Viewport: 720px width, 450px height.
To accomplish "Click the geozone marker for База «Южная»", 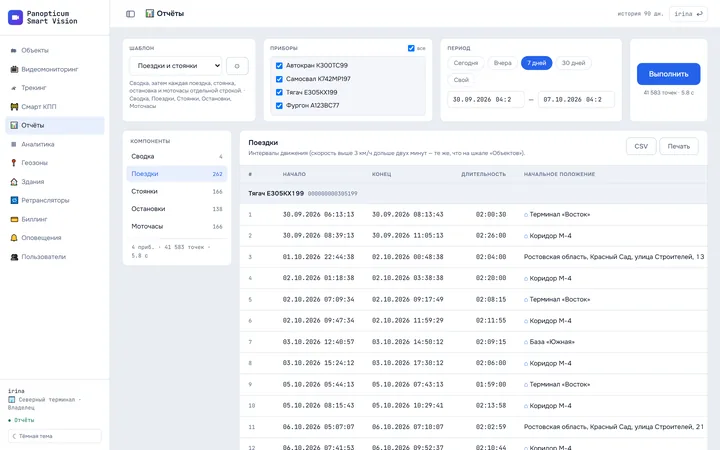I will [x=526, y=342].
